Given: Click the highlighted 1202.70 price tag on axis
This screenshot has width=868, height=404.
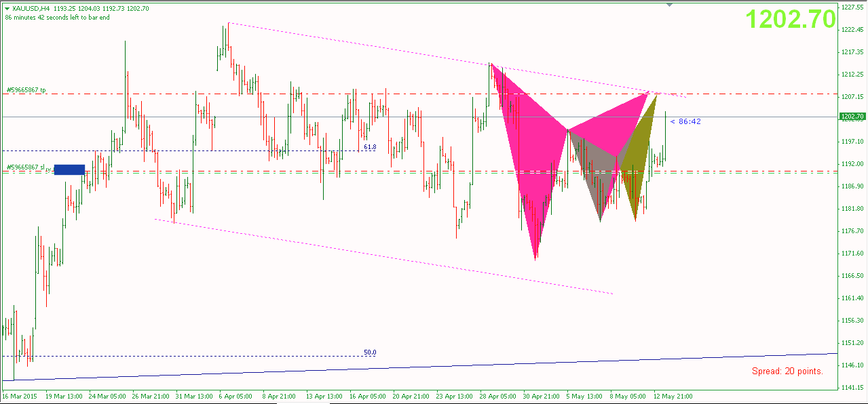Looking at the screenshot, I should click(x=852, y=117).
